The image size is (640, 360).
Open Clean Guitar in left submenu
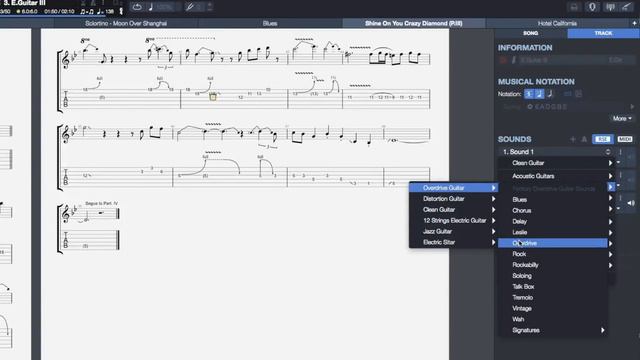tap(453, 209)
